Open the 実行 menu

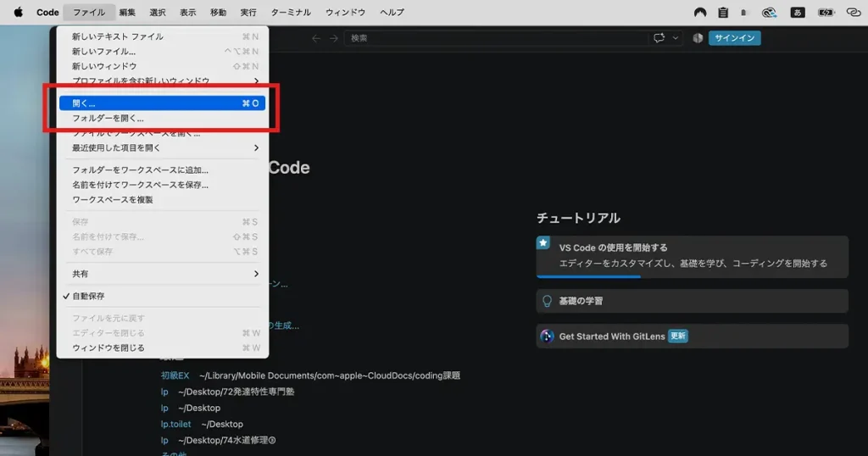pos(248,12)
